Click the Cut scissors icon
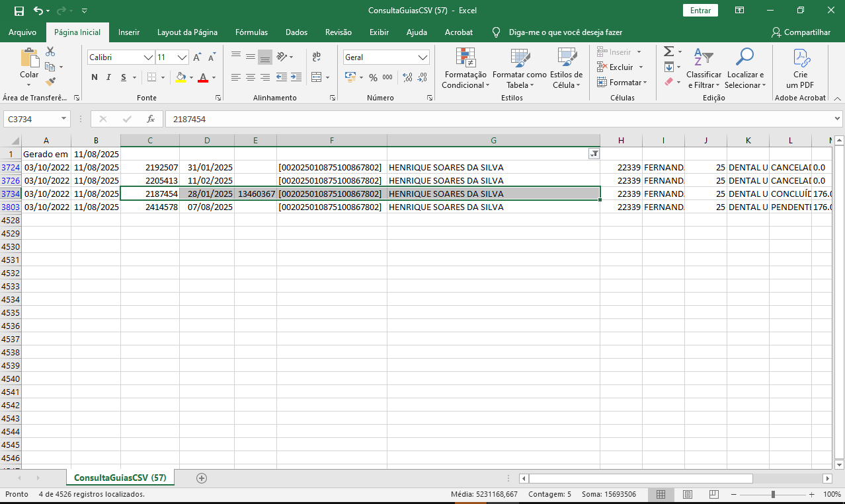The height and width of the screenshot is (504, 845). pos(50,52)
